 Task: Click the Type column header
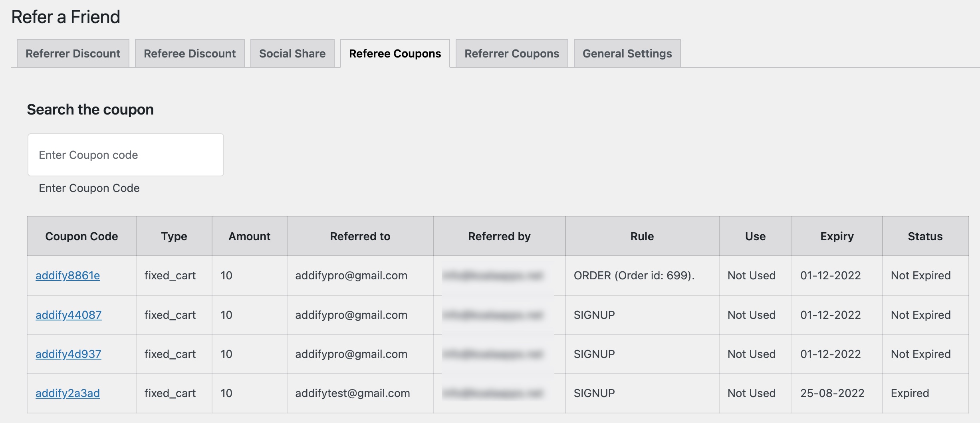click(x=174, y=236)
